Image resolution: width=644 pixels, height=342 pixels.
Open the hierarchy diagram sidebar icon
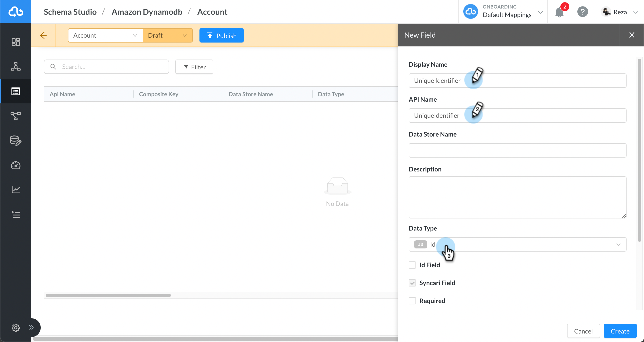(x=15, y=66)
